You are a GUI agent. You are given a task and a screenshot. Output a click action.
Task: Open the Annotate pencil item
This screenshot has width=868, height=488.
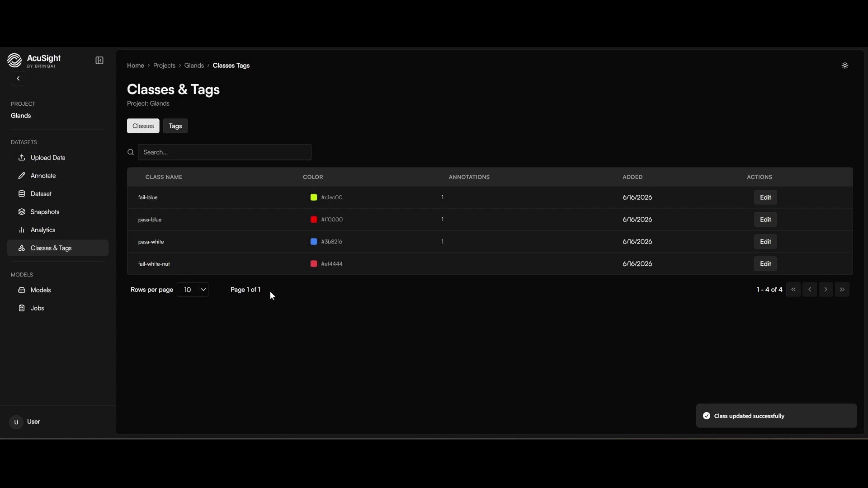(58, 176)
